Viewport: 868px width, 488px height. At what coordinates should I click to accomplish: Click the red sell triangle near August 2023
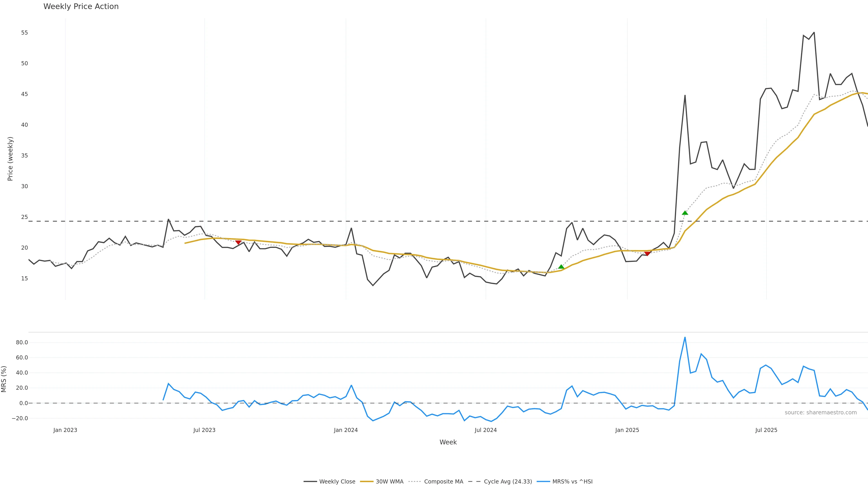[238, 242]
